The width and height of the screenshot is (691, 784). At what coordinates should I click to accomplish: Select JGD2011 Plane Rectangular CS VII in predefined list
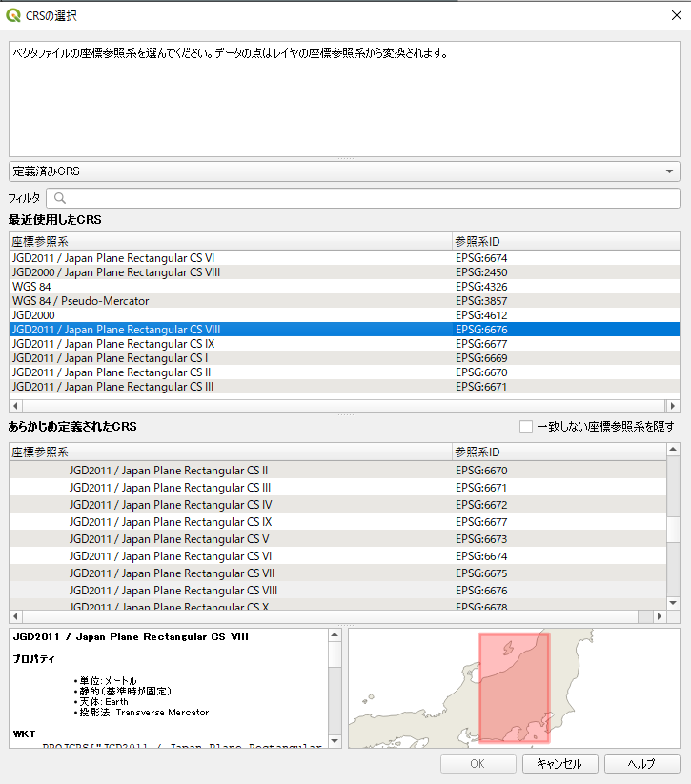(x=172, y=573)
